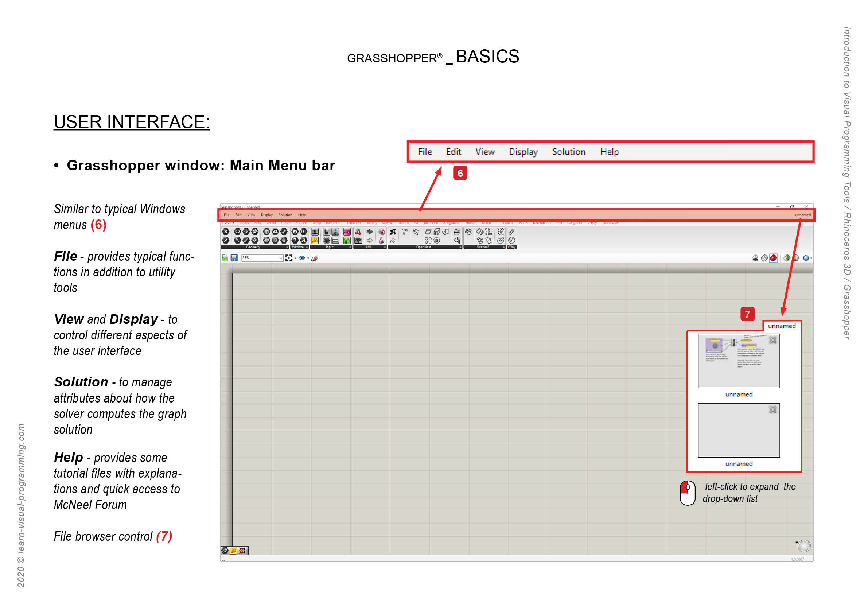Image resolution: width=868 pixels, height=614 pixels.
Task: Toggle wireframe preview mode icon at top right
Action: [x=764, y=258]
